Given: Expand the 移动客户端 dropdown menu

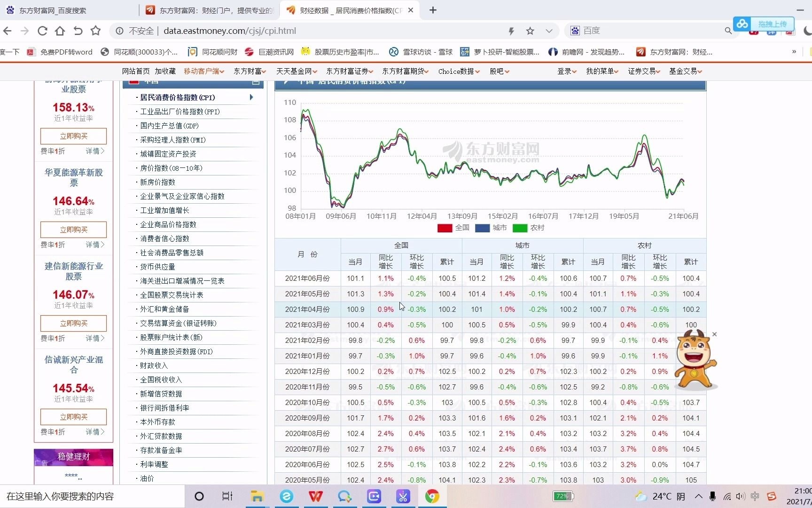Looking at the screenshot, I should 204,71.
